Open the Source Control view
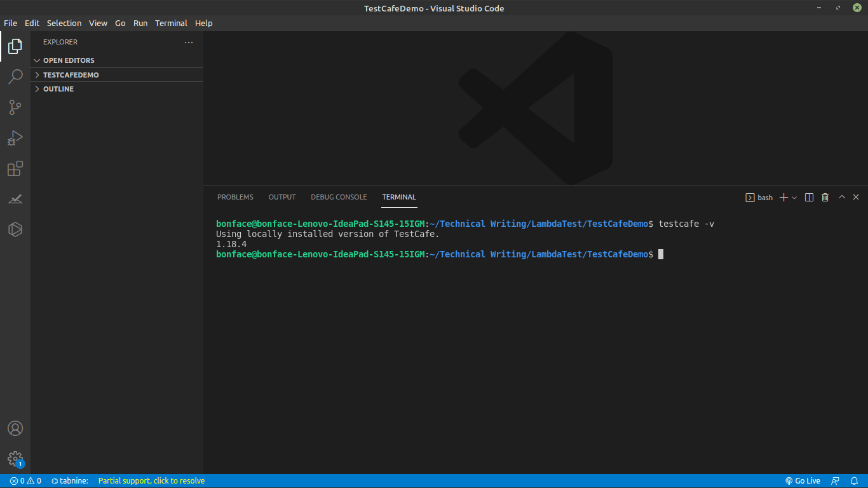 pos(15,107)
